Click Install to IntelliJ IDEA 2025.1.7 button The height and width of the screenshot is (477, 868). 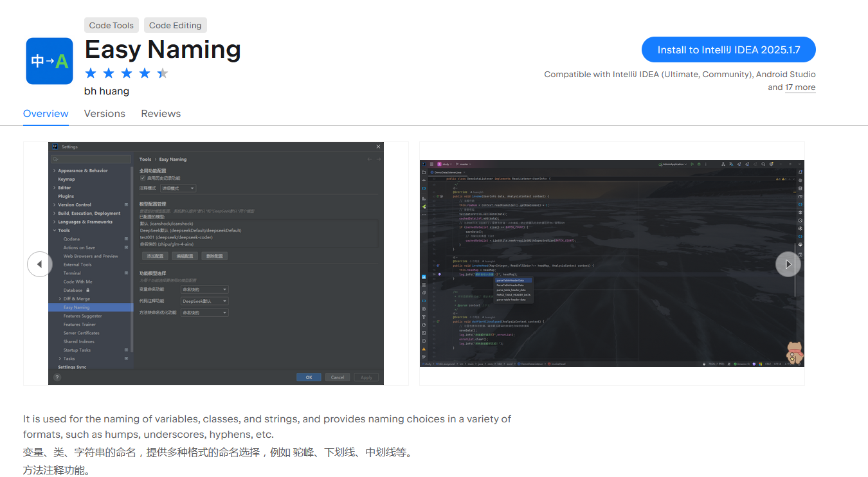pos(728,50)
